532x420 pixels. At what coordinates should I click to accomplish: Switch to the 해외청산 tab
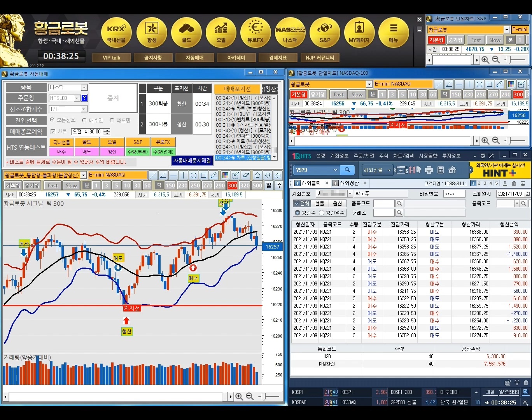[349, 183]
